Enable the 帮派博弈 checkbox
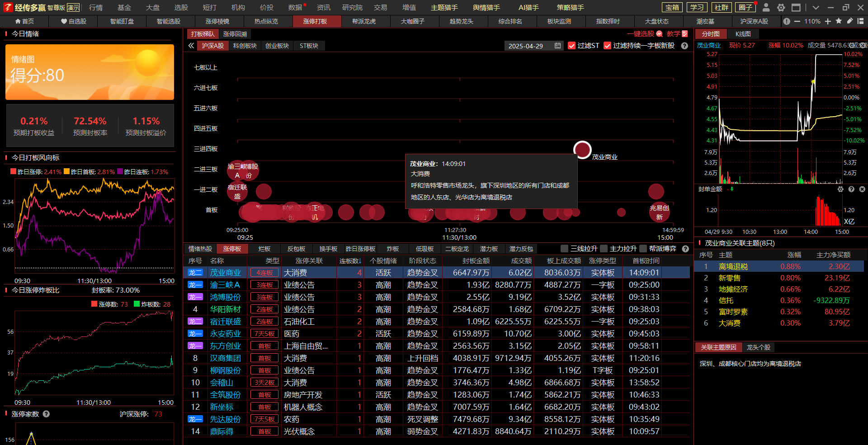The height and width of the screenshot is (445, 868). click(x=643, y=249)
